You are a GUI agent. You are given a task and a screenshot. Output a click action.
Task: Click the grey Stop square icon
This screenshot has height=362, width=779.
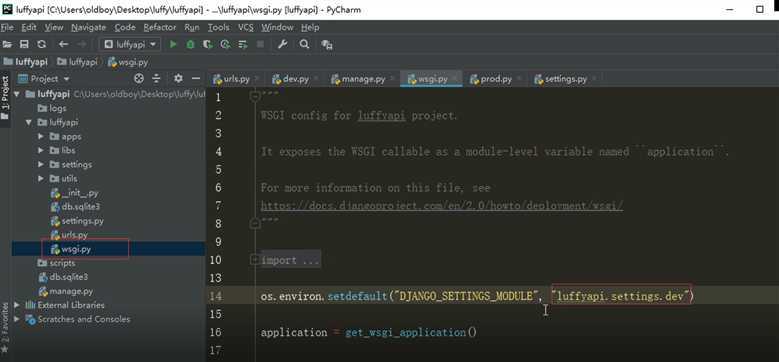pyautogui.click(x=260, y=45)
